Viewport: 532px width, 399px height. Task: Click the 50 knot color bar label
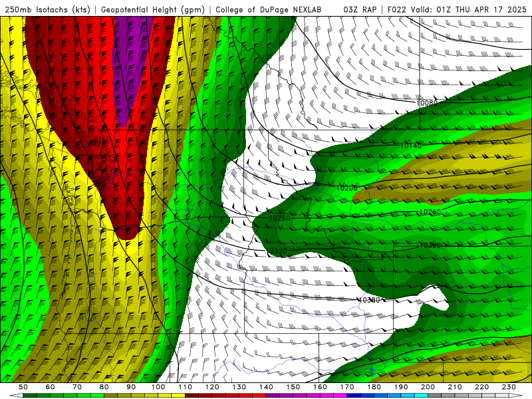point(23,387)
